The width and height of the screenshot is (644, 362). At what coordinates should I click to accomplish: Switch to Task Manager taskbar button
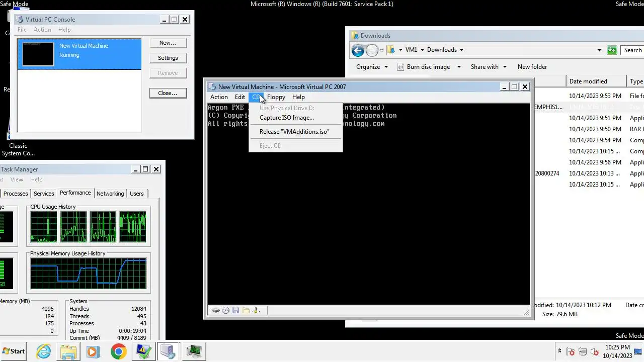pyautogui.click(x=194, y=351)
